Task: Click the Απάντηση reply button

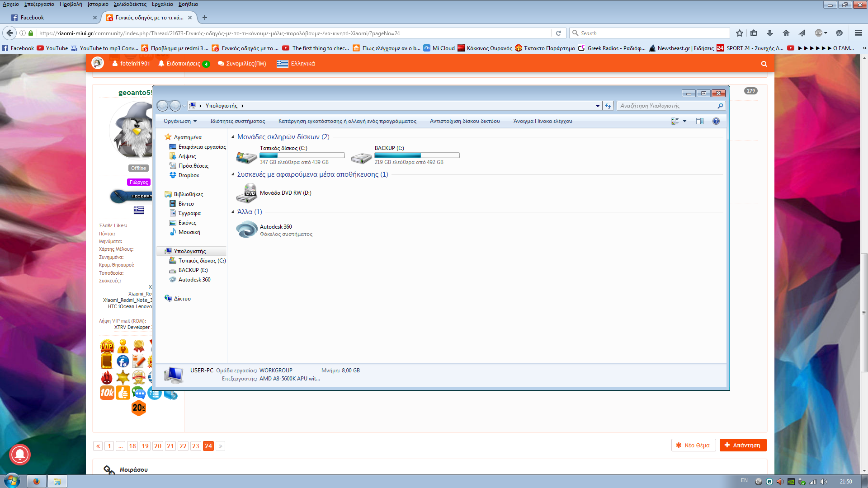Action: coord(742,445)
